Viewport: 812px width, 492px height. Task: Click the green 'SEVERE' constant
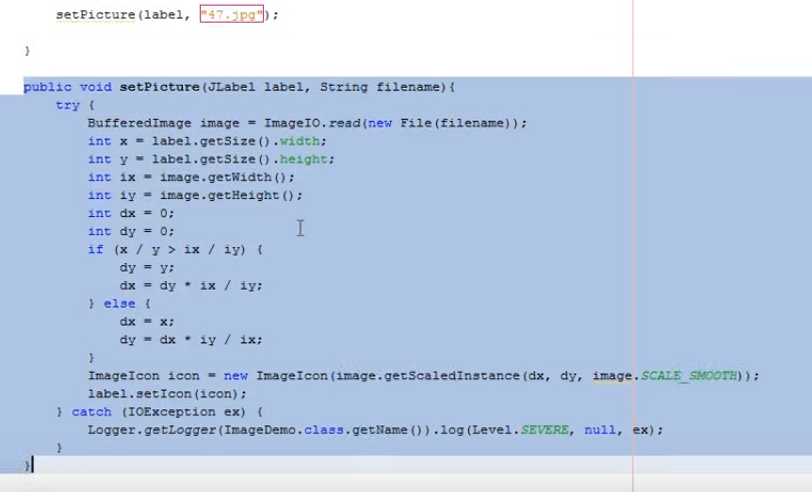(x=544, y=430)
